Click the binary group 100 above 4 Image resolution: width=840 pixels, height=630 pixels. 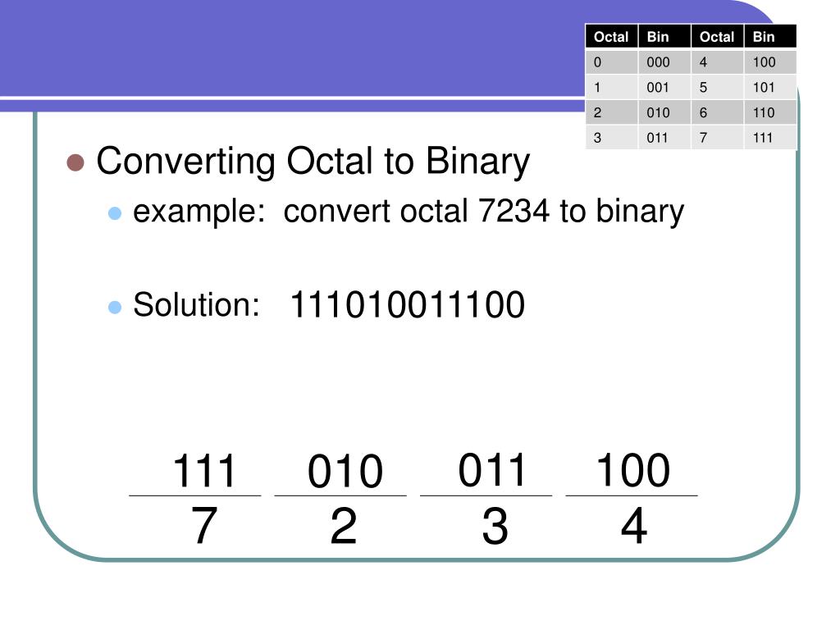632,470
